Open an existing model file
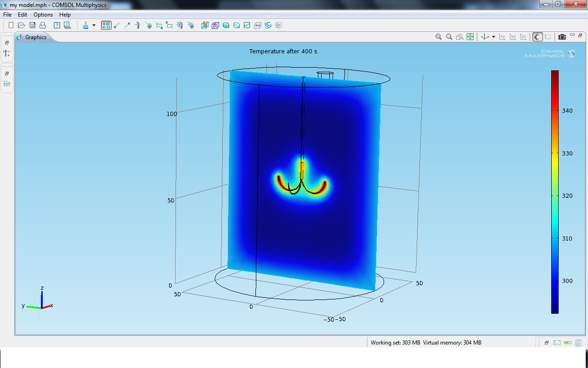Screen dimensions: 588x368 [22, 25]
